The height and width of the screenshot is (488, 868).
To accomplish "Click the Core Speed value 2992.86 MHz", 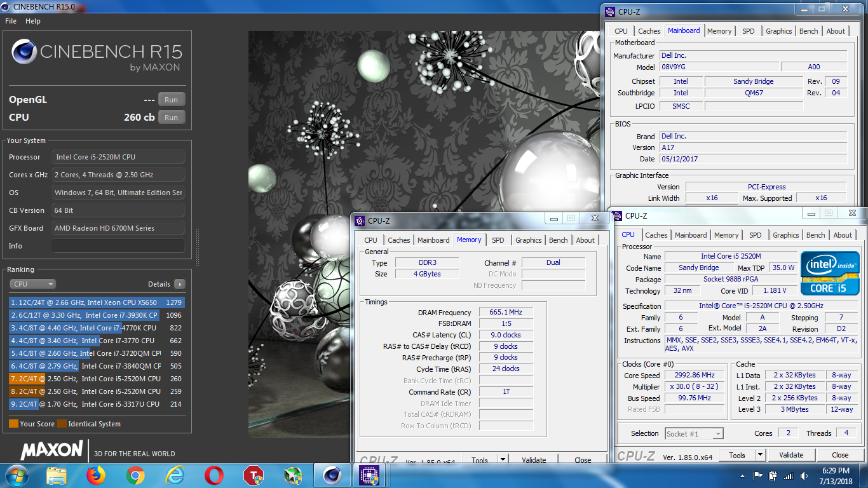I will click(x=695, y=376).
